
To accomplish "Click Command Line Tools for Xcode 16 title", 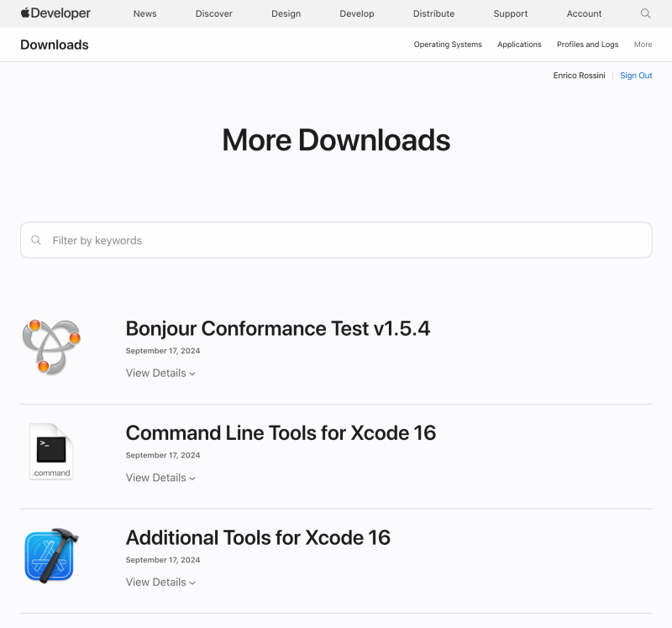I will tap(281, 433).
